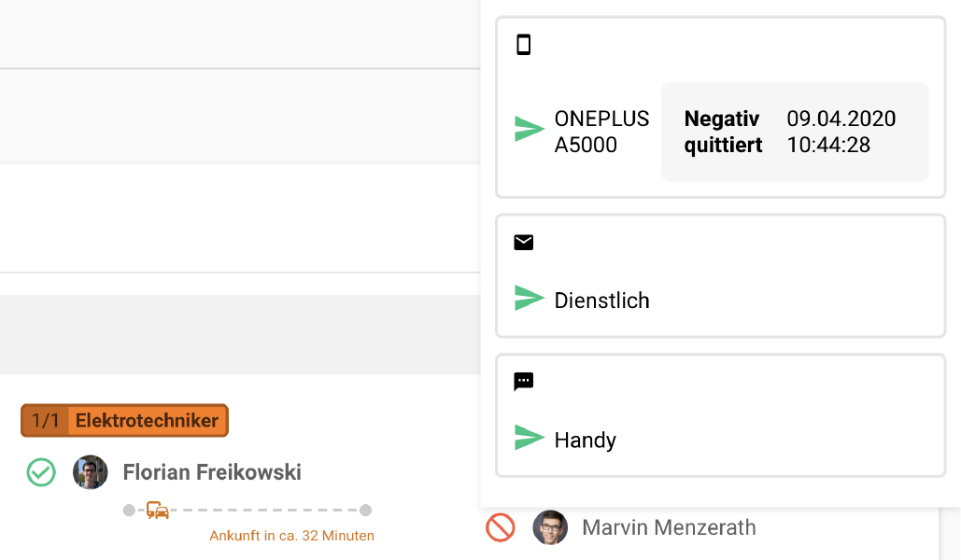Click green checkmark beside Florian Freikowski
This screenshot has width=961, height=560.
41,472
